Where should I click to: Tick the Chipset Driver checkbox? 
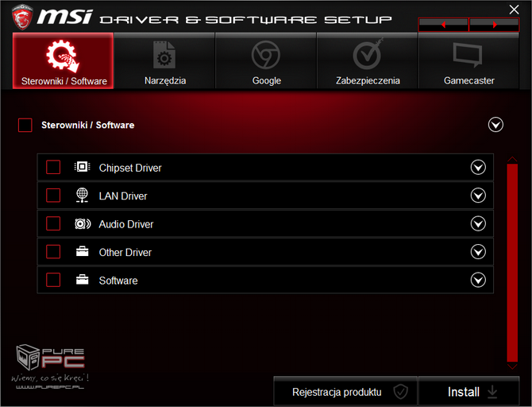pos(53,167)
